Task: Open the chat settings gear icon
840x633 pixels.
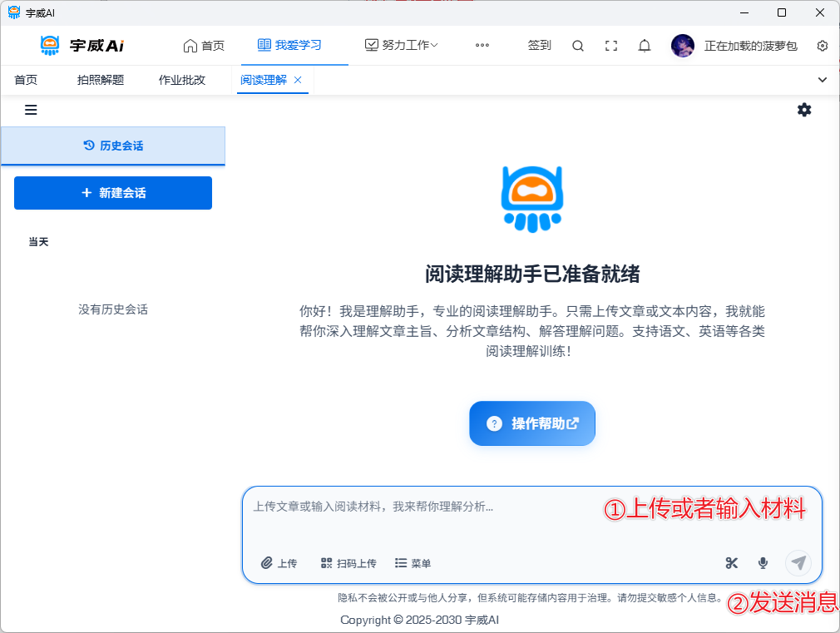Action: [804, 110]
